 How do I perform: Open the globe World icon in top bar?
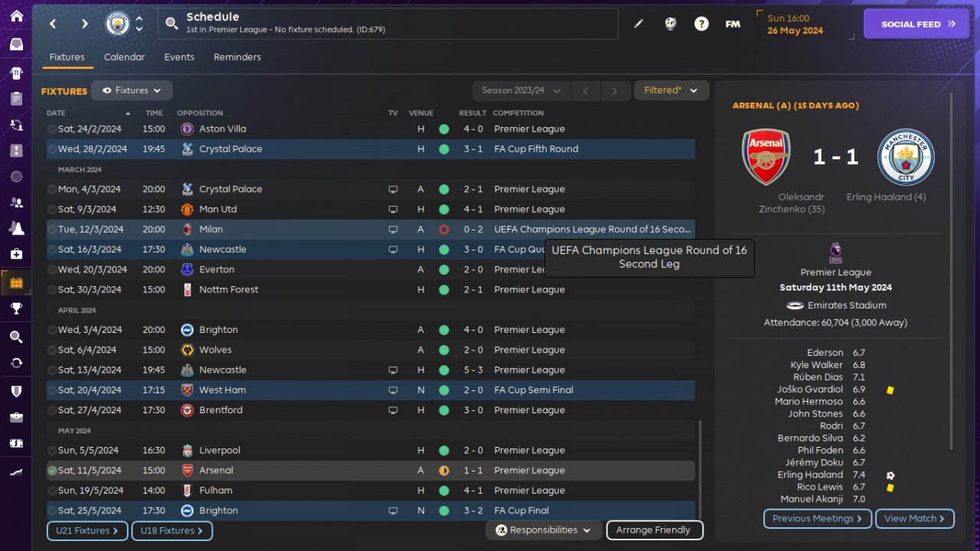click(x=670, y=24)
